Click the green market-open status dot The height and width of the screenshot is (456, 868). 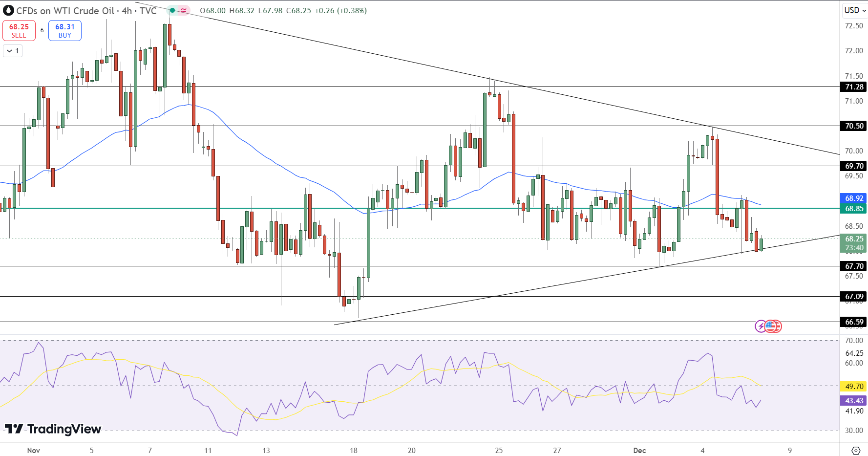172,10
